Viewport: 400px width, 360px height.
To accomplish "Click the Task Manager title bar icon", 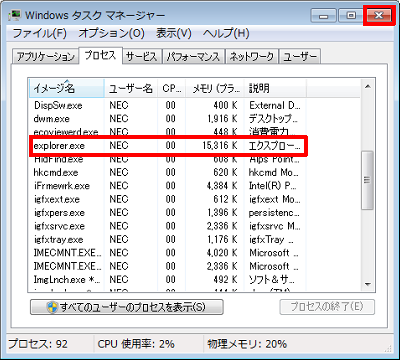I will (x=15, y=15).
